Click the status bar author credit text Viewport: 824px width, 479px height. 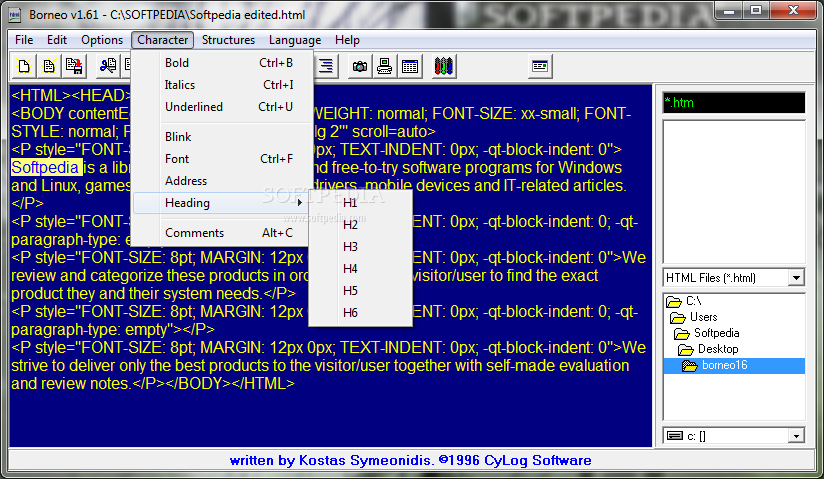(410, 461)
